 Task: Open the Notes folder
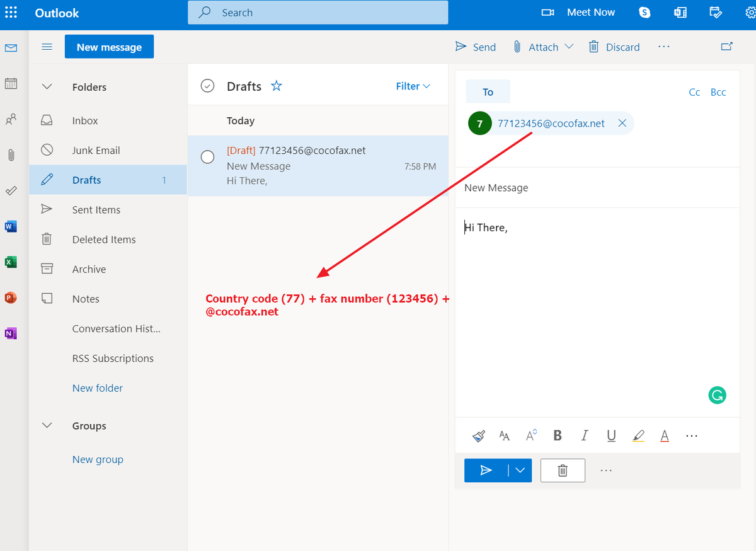108,299
